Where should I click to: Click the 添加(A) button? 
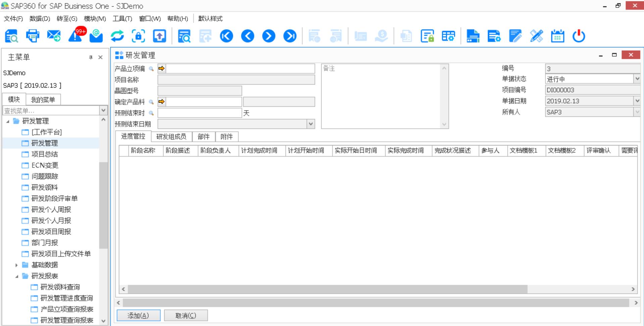tap(138, 315)
